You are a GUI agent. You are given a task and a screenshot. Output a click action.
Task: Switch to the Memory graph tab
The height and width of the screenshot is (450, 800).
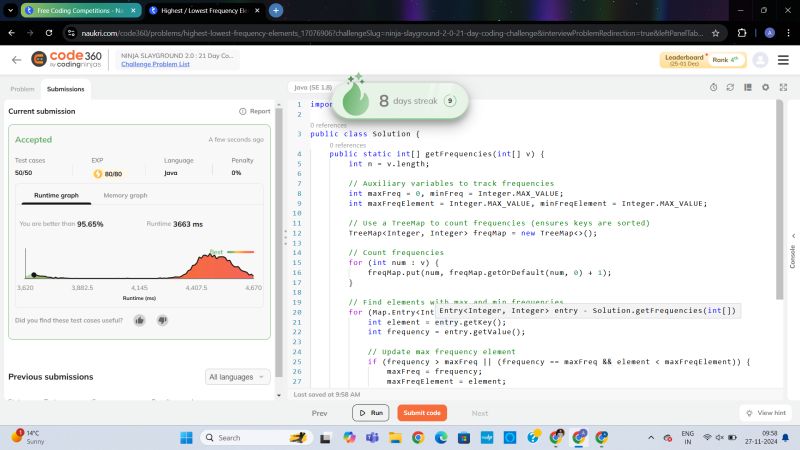pos(125,195)
